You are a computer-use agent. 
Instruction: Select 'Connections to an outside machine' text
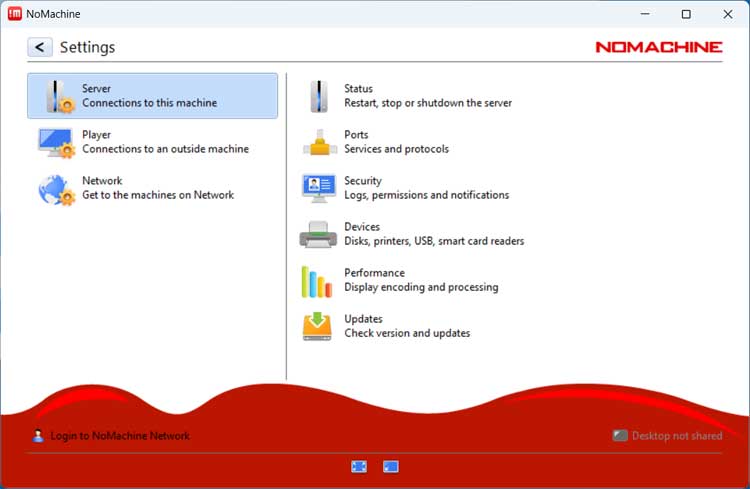tap(165, 149)
